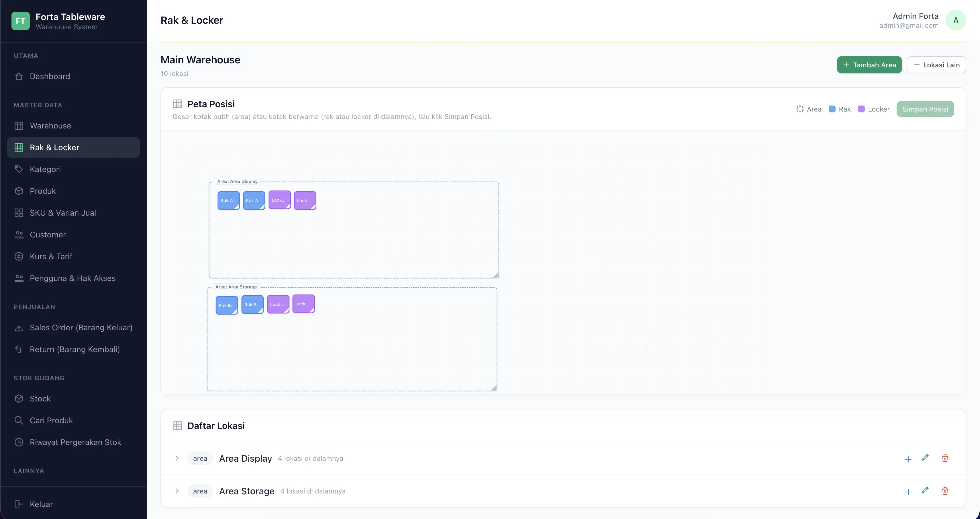980x519 pixels.
Task: Click the admin@gmail.com email text
Action: coord(909,26)
